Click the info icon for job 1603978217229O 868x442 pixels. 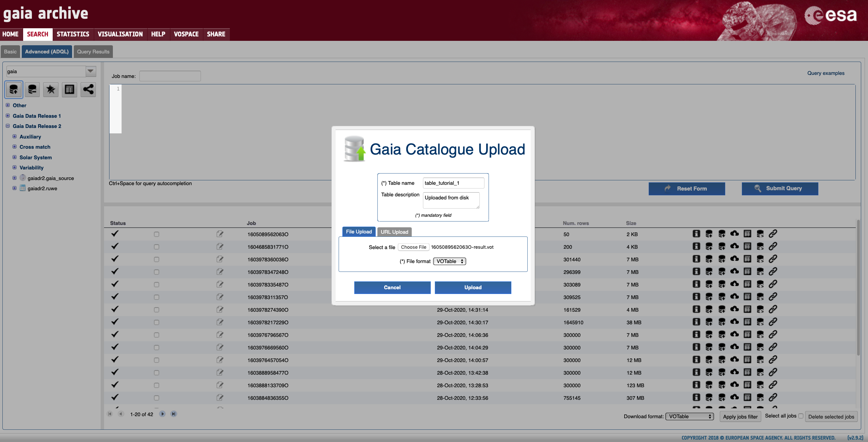696,322
